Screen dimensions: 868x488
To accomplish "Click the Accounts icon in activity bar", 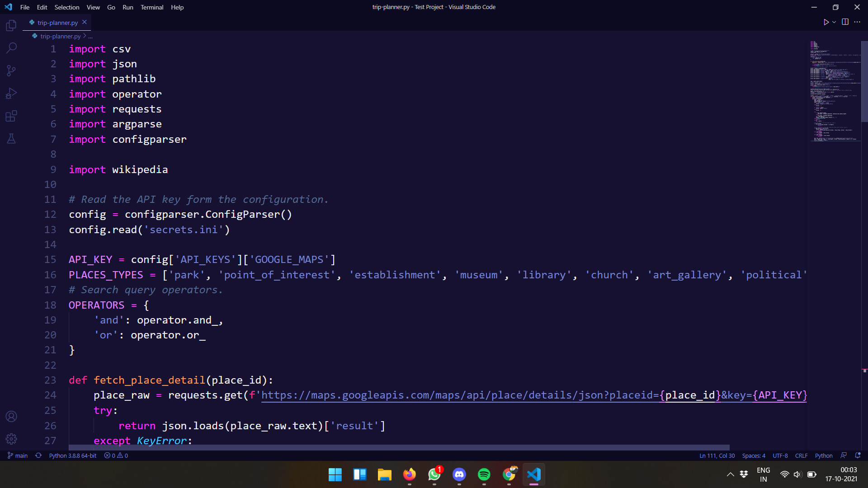I will 11,416.
